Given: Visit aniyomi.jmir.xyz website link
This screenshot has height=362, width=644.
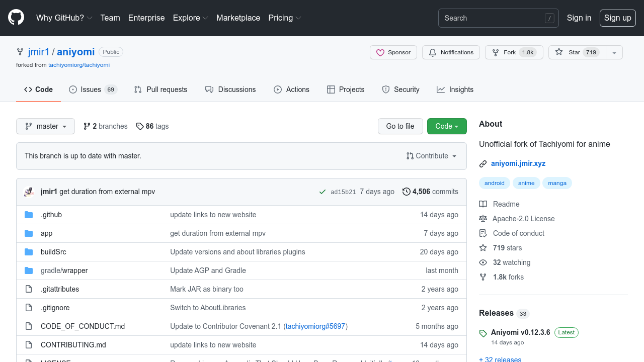Looking at the screenshot, I should [x=518, y=163].
